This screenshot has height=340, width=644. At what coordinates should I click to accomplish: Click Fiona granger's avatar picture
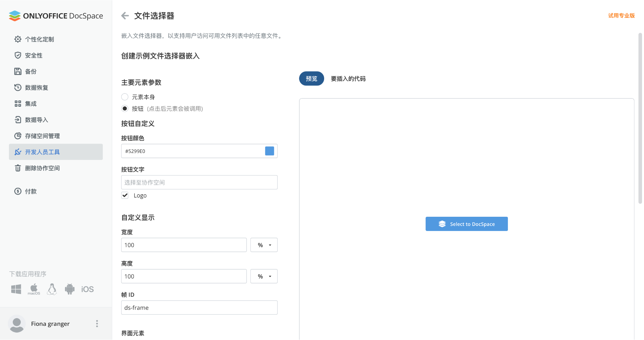[x=17, y=323]
